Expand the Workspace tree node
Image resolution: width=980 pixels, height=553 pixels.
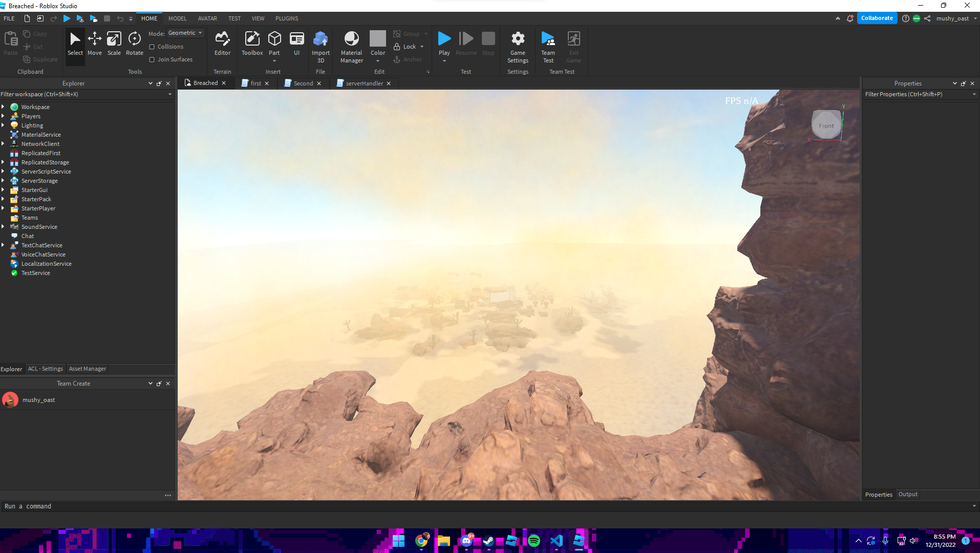[x=3, y=107]
